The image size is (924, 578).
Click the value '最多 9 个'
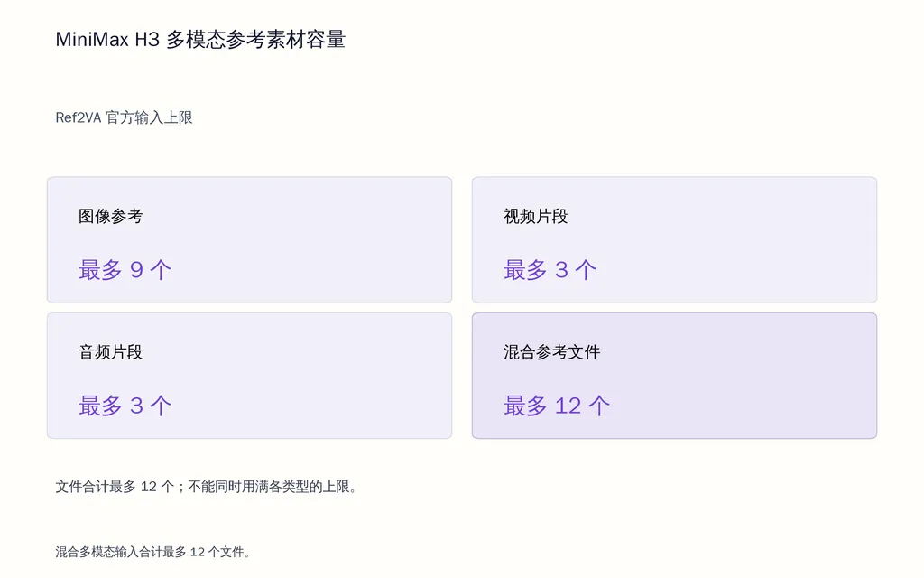(x=125, y=270)
